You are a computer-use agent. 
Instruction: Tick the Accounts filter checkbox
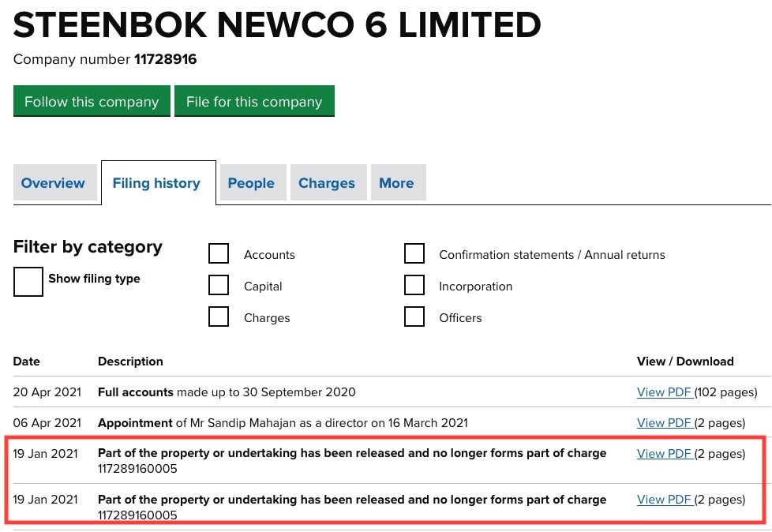219,254
